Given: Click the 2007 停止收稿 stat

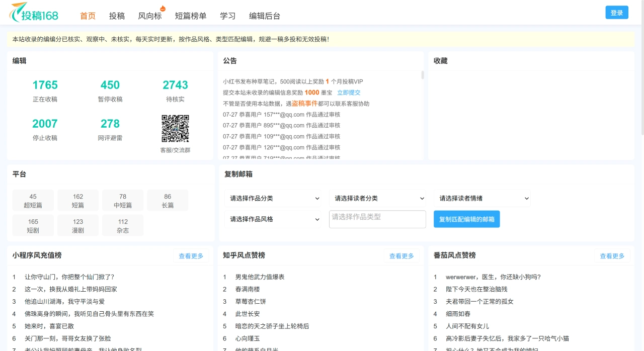Looking at the screenshot, I should point(45,129).
